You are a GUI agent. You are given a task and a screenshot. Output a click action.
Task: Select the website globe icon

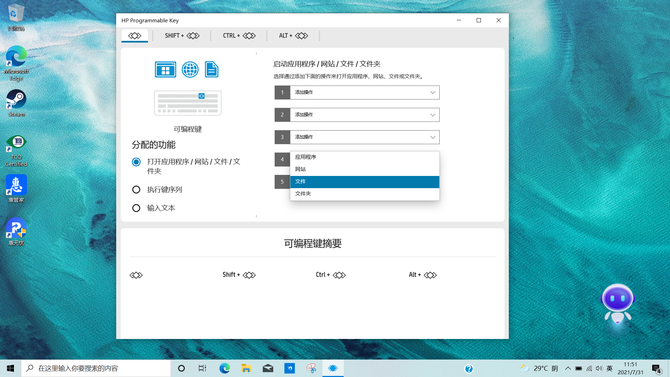[190, 69]
